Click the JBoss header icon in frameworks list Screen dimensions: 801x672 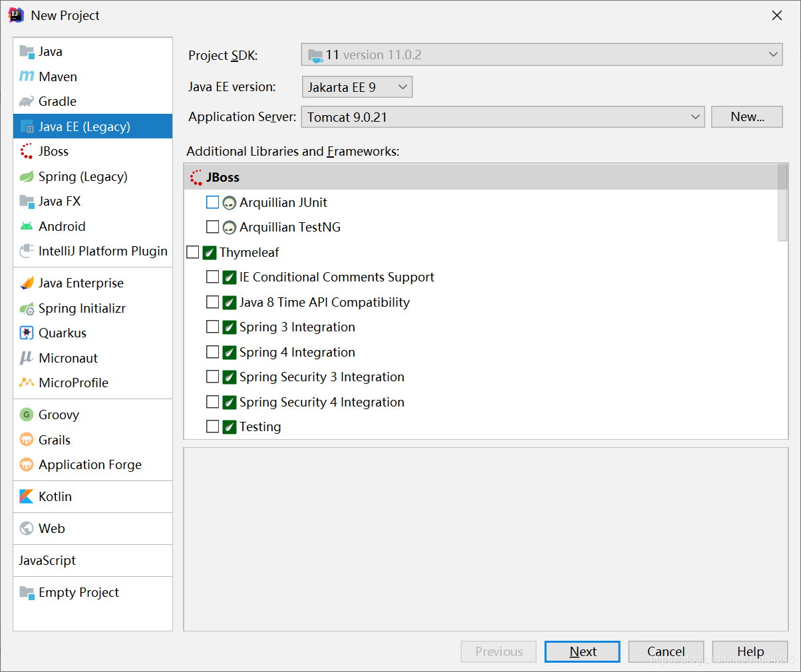196,178
